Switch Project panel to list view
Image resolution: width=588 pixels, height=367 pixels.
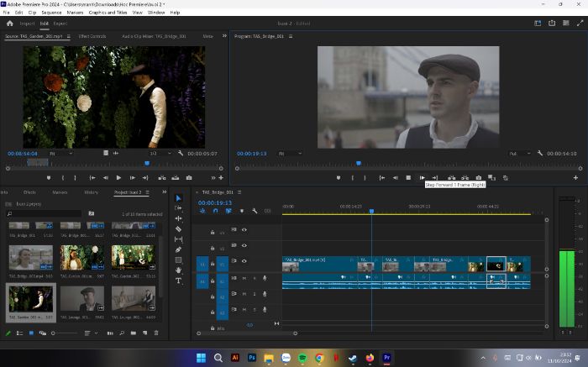pyautogui.click(x=19, y=333)
